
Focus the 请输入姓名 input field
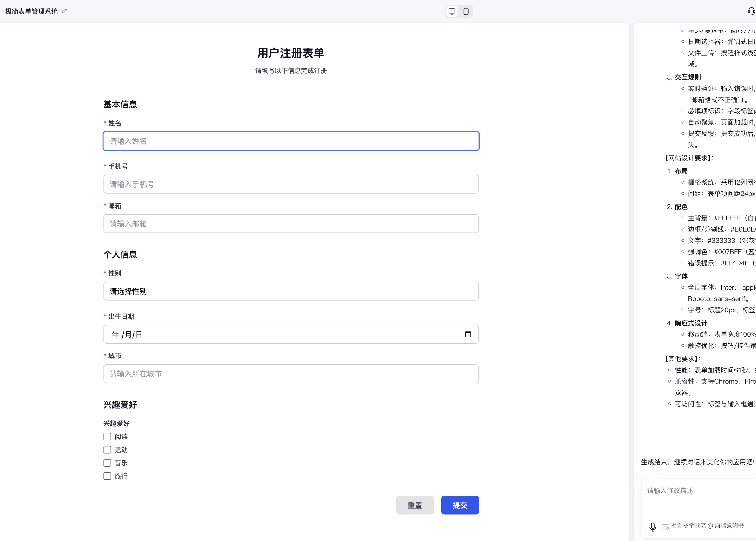tap(291, 141)
